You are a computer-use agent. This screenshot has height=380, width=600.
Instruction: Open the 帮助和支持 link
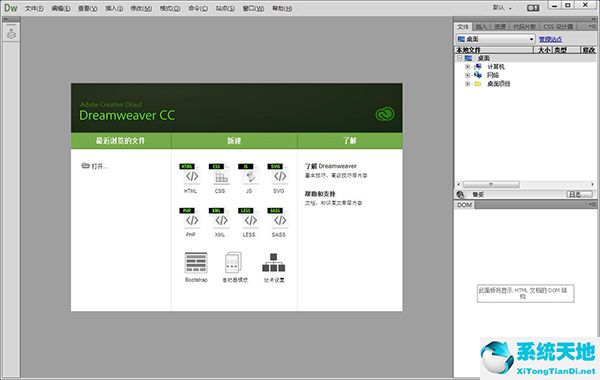click(320, 194)
